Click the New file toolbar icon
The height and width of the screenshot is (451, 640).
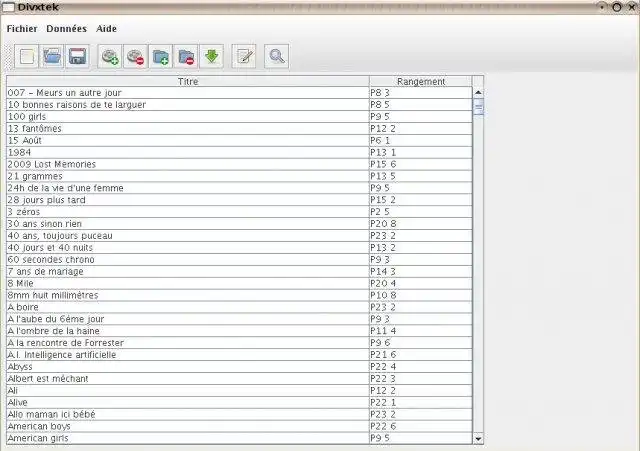[x=27, y=56]
